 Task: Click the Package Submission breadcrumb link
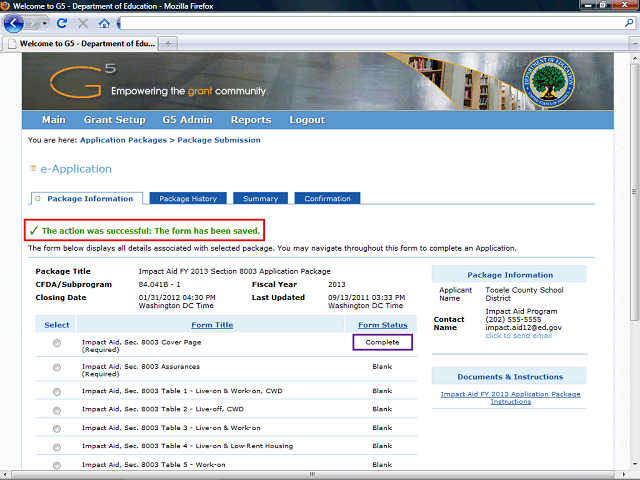coord(219,140)
